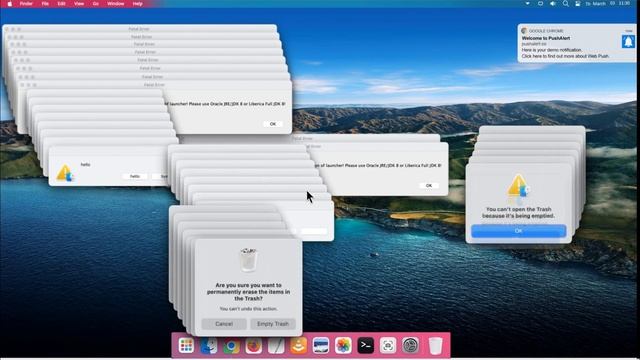Open the Go menu
Image resolution: width=640 pixels, height=360 pixels.
click(96, 4)
